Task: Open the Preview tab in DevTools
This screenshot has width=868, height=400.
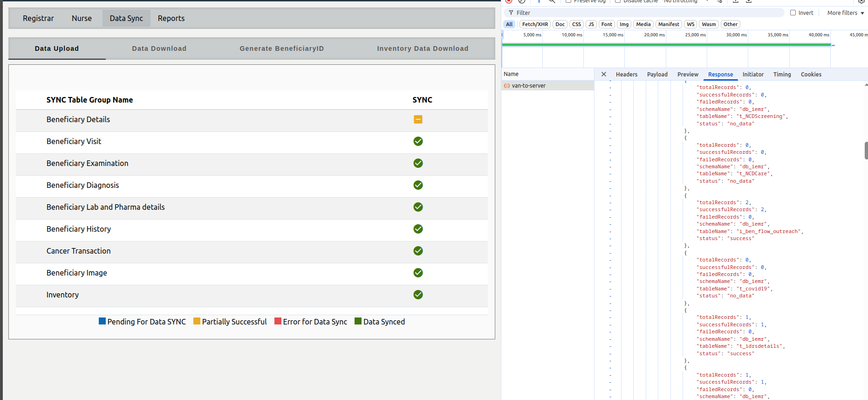Action: coord(687,75)
